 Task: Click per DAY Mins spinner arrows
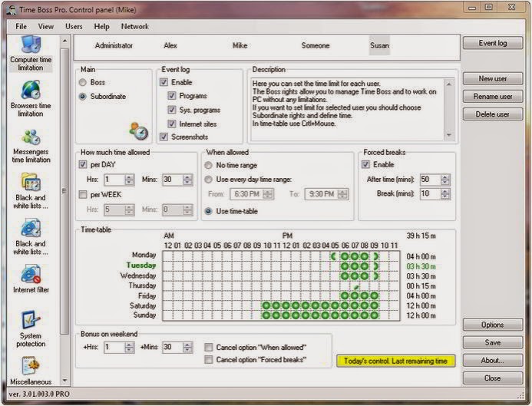pos(187,180)
